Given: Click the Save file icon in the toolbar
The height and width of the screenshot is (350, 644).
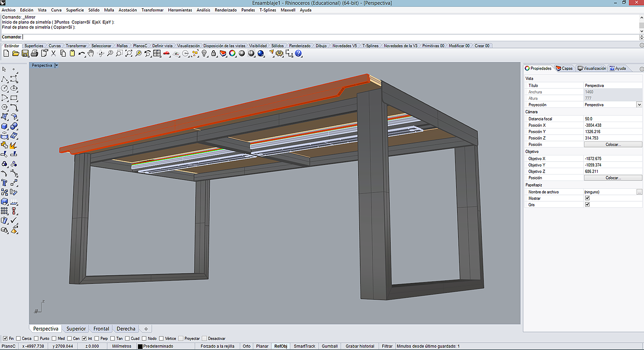Looking at the screenshot, I should tap(25, 53).
